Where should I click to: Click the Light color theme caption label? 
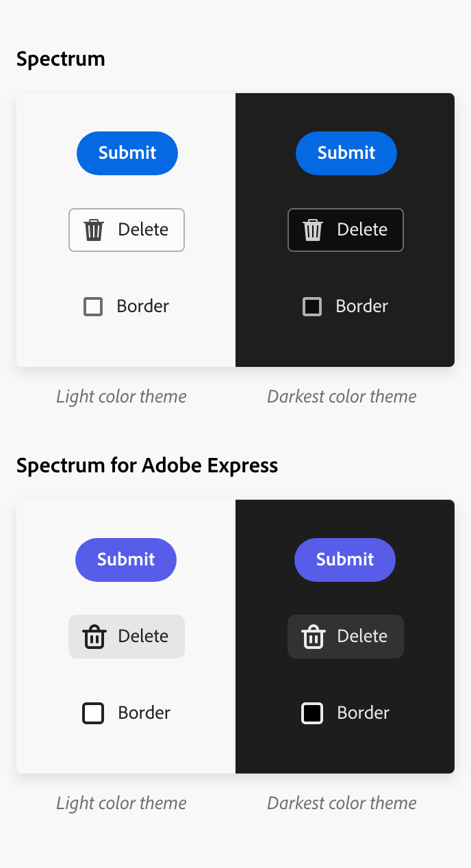121,396
